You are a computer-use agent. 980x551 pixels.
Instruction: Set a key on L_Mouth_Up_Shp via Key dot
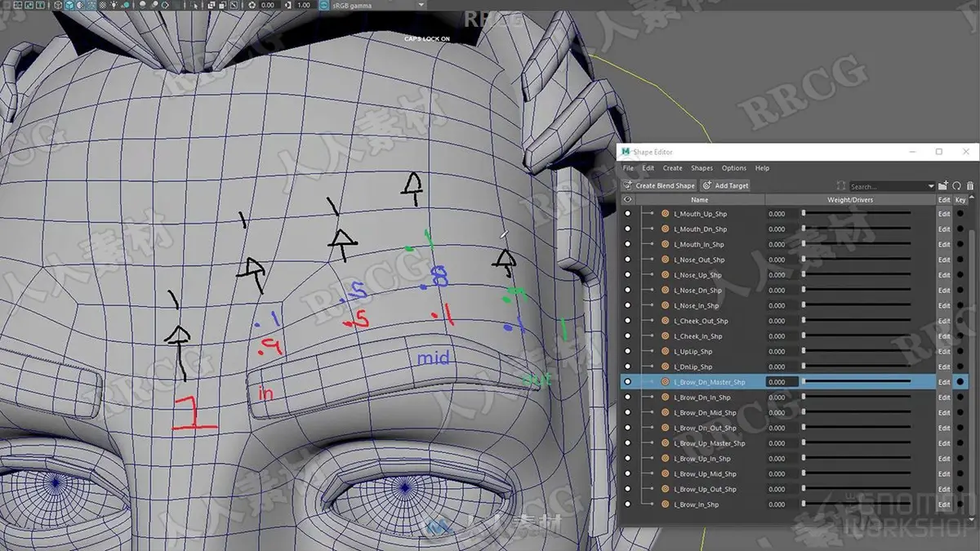961,214
